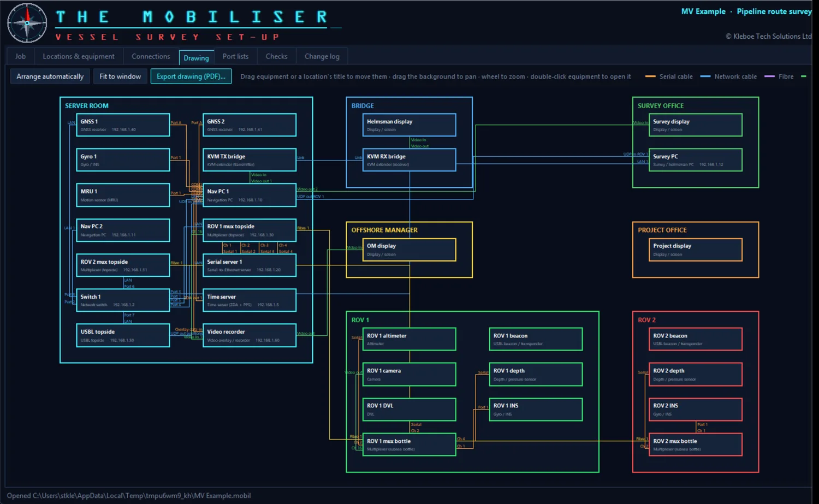This screenshot has width=819, height=504.
Task: Select the KVM RX bridge box
Action: [x=410, y=160]
